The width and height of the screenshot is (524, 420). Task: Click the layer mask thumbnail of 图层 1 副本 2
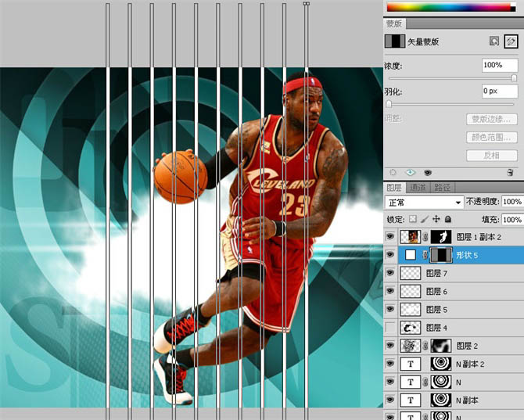click(441, 237)
